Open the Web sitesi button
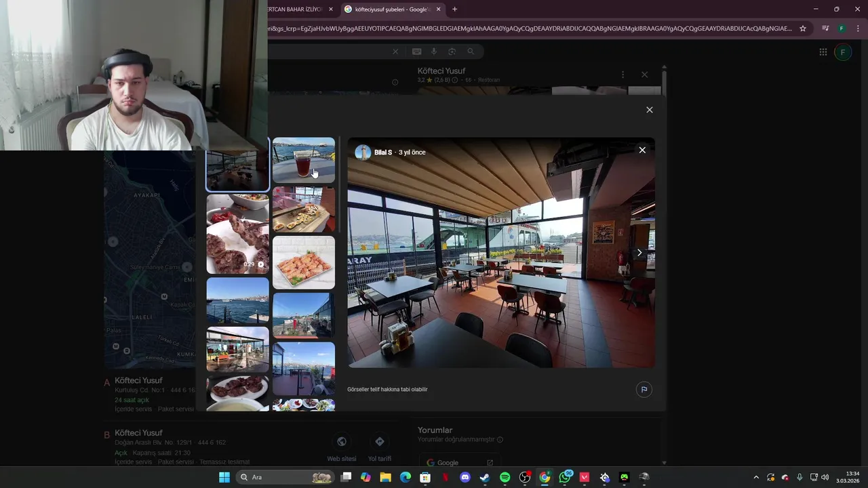 coord(342,448)
